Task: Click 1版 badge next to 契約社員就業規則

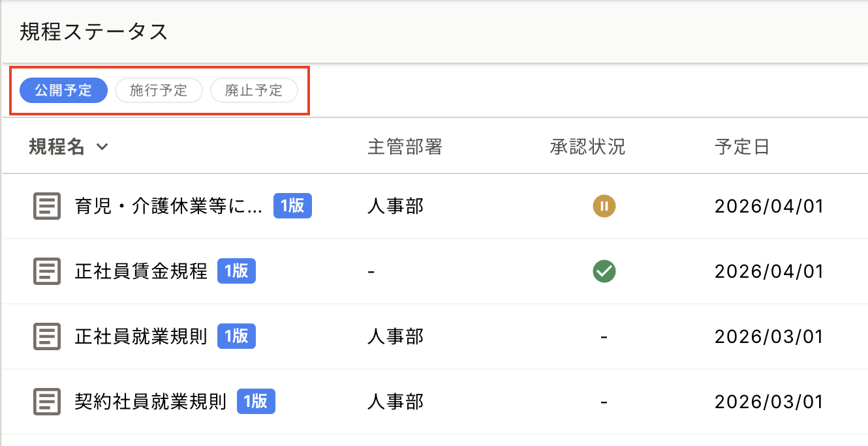Action: tap(256, 402)
